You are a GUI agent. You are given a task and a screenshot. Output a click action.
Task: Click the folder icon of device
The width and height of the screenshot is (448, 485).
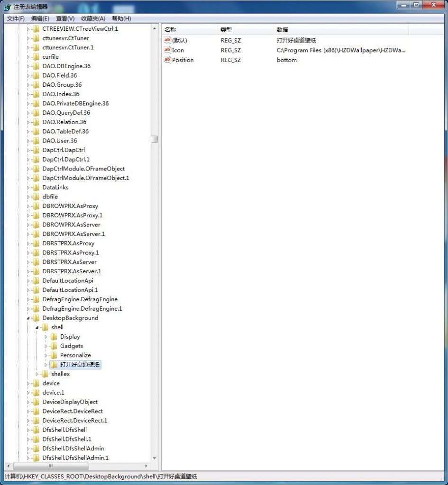[37, 383]
